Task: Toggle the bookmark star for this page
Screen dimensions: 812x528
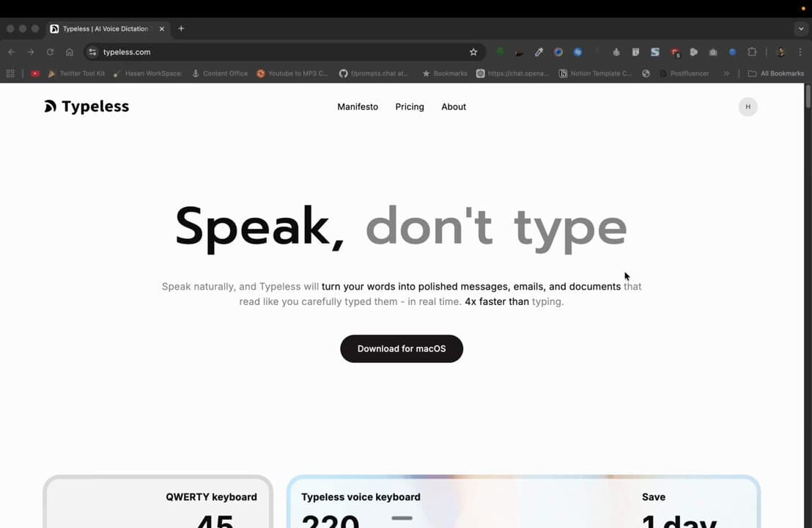Action: tap(473, 52)
